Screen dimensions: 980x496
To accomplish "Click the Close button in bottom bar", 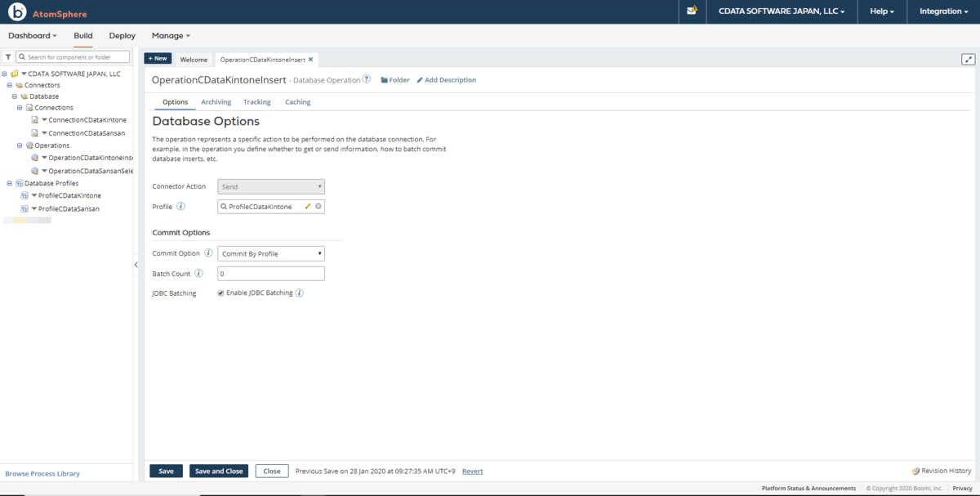I will click(x=272, y=471).
